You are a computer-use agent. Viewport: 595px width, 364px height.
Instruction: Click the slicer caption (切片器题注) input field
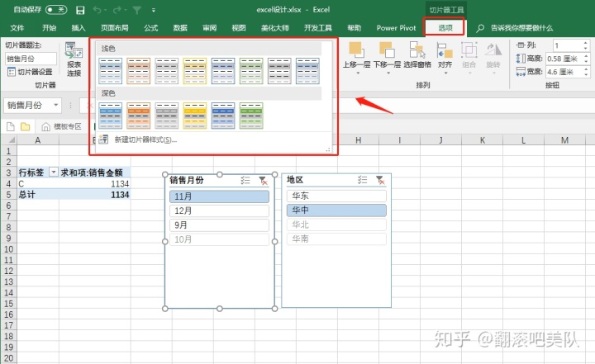pyautogui.click(x=31, y=59)
